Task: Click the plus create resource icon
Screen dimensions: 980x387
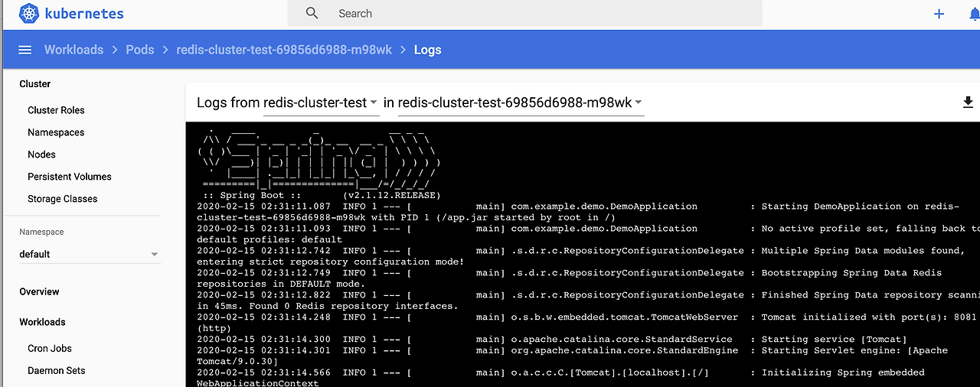Action: [939, 14]
